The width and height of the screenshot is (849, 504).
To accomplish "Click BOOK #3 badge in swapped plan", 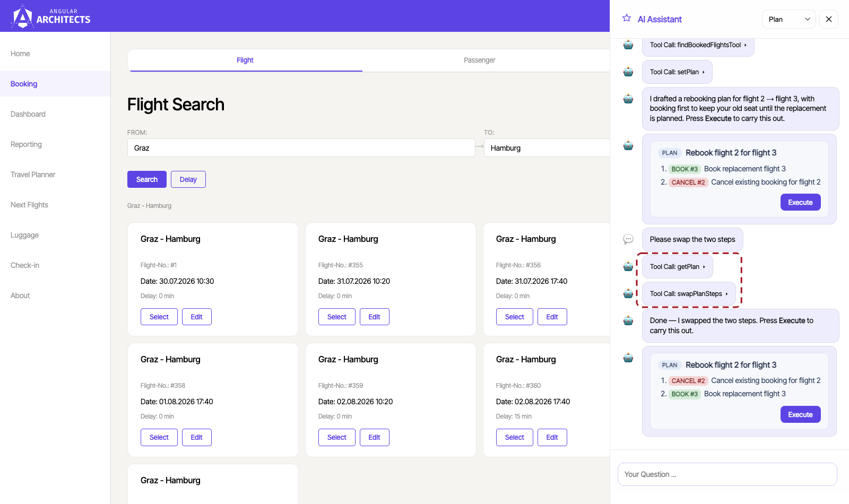I will tap(685, 394).
